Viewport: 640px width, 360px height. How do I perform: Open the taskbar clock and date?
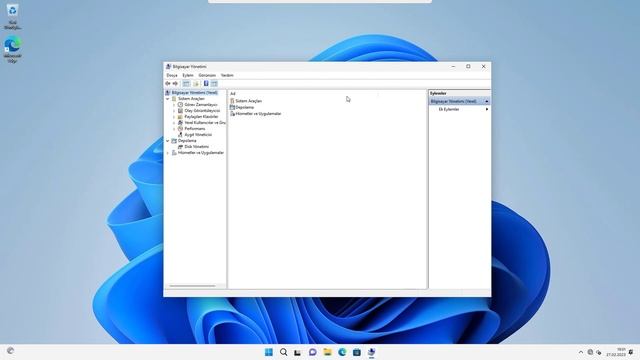tap(616, 352)
